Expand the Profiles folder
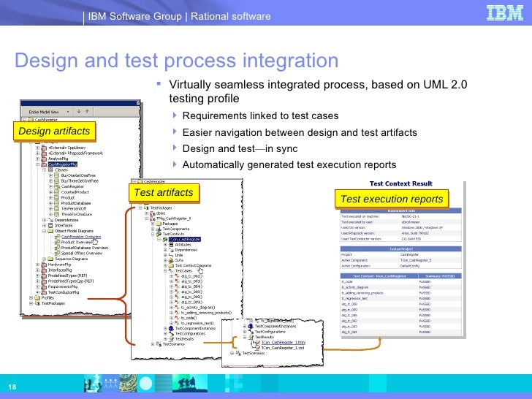This screenshot has width=532, height=399. click(x=31, y=298)
